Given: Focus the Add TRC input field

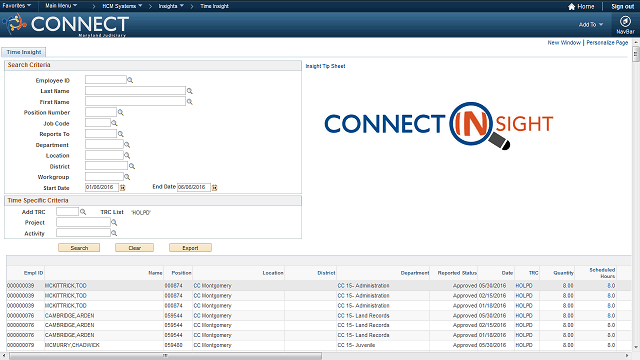Looking at the screenshot, I should pyautogui.click(x=67, y=211).
